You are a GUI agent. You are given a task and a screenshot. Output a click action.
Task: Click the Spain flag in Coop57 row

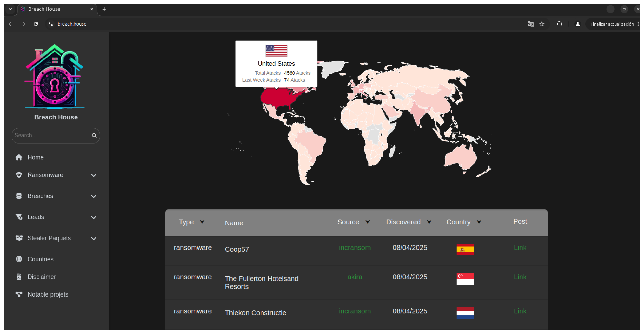tap(465, 249)
